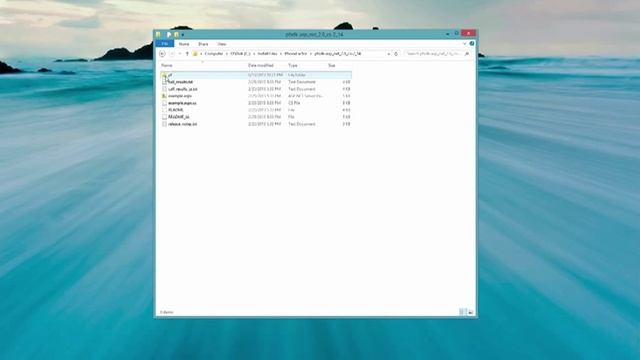The width and height of the screenshot is (640, 360).
Task: Click the Properties quick access icon
Action: point(169,34)
